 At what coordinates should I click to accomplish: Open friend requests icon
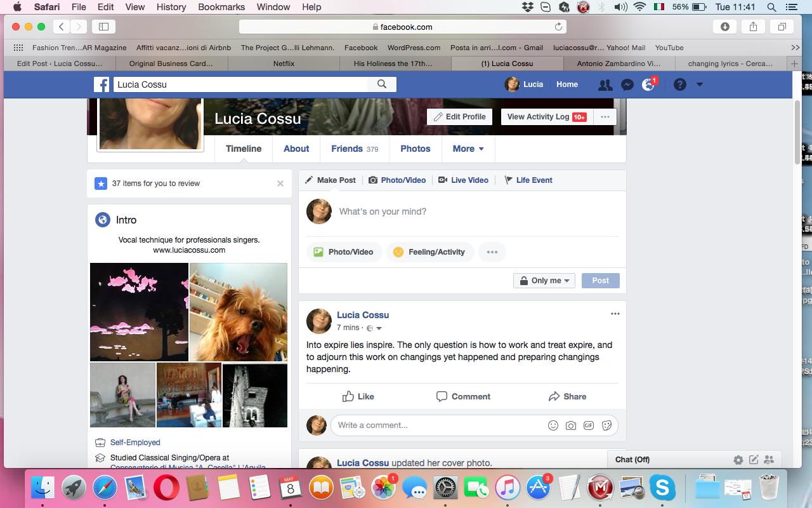[605, 84]
